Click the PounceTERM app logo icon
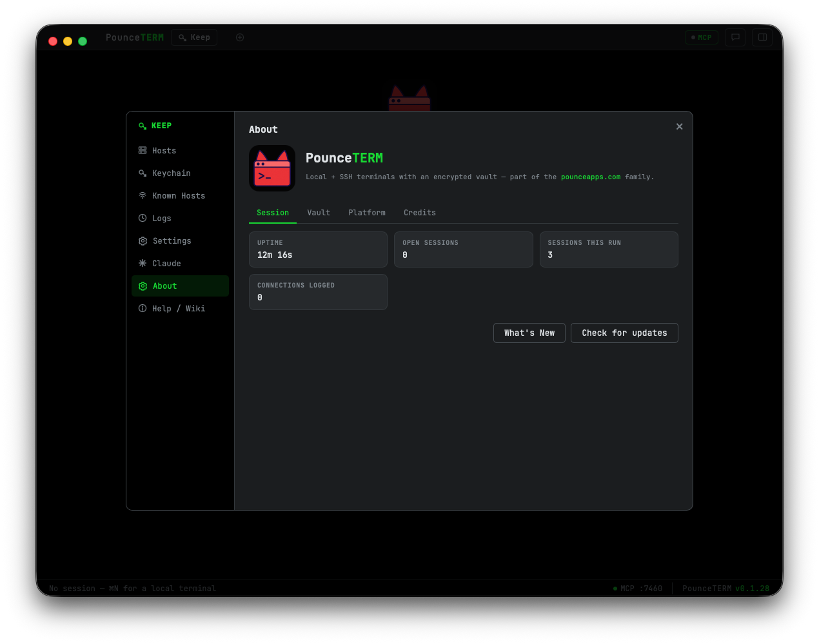The image size is (819, 644). [x=272, y=168]
